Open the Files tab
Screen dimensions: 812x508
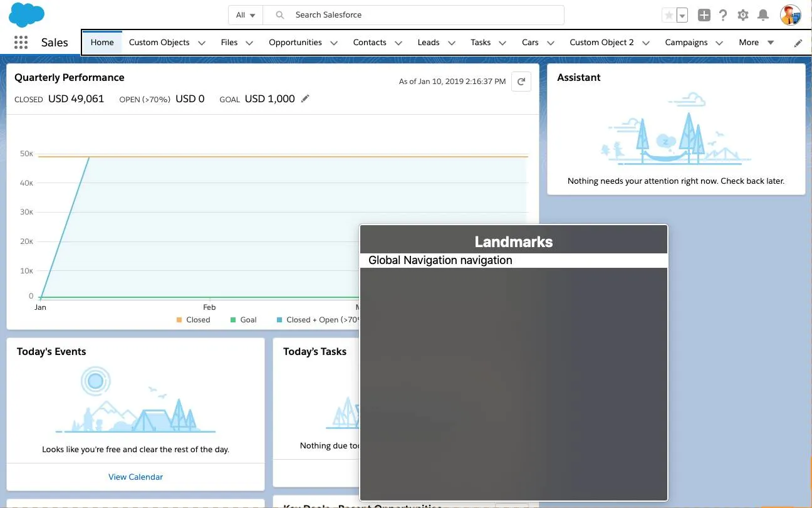pos(229,42)
